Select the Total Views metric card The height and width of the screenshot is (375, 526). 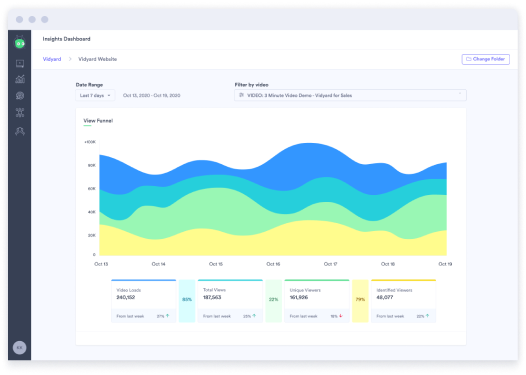coord(230,301)
